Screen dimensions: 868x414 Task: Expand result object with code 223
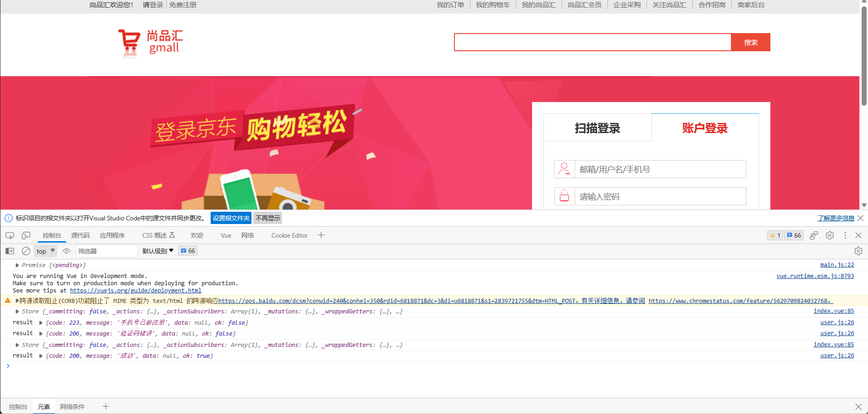pos(41,323)
